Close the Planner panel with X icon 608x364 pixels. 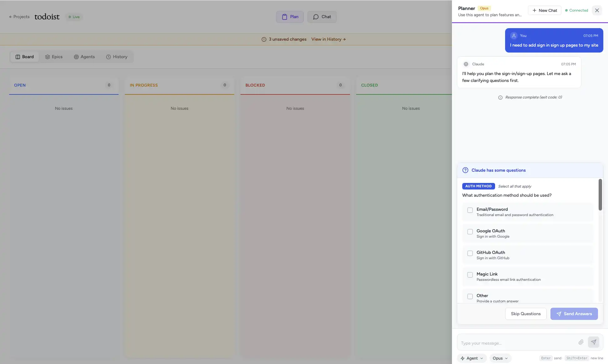tap(597, 10)
